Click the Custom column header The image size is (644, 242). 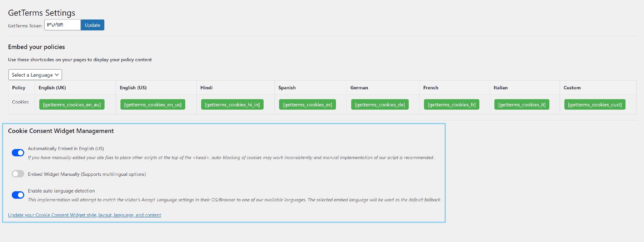pos(572,88)
